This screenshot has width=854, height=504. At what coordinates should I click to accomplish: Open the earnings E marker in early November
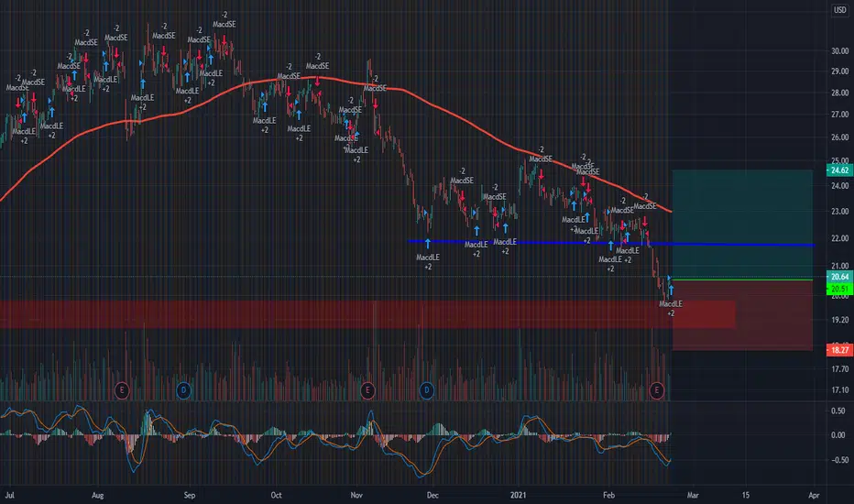(x=367, y=390)
